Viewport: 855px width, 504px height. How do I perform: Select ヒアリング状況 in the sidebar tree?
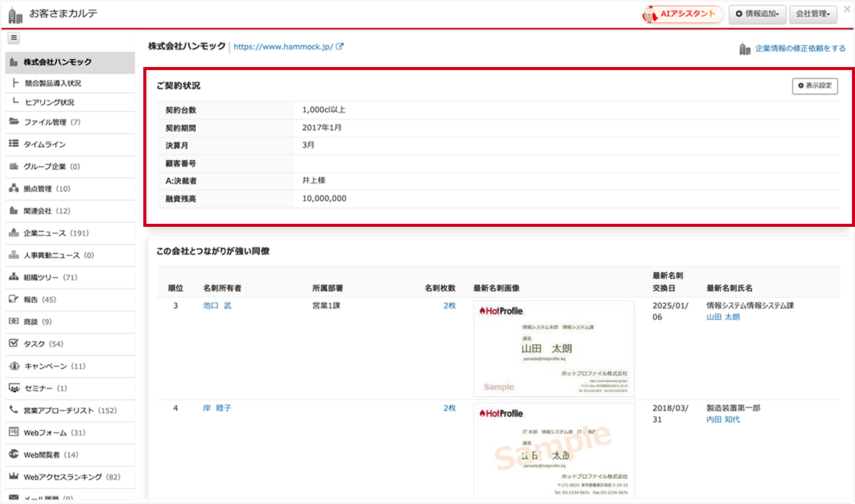coord(50,102)
